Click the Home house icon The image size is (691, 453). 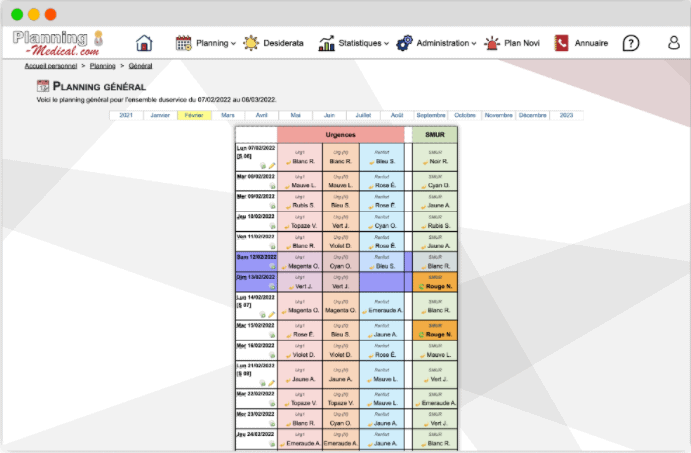[x=144, y=43]
